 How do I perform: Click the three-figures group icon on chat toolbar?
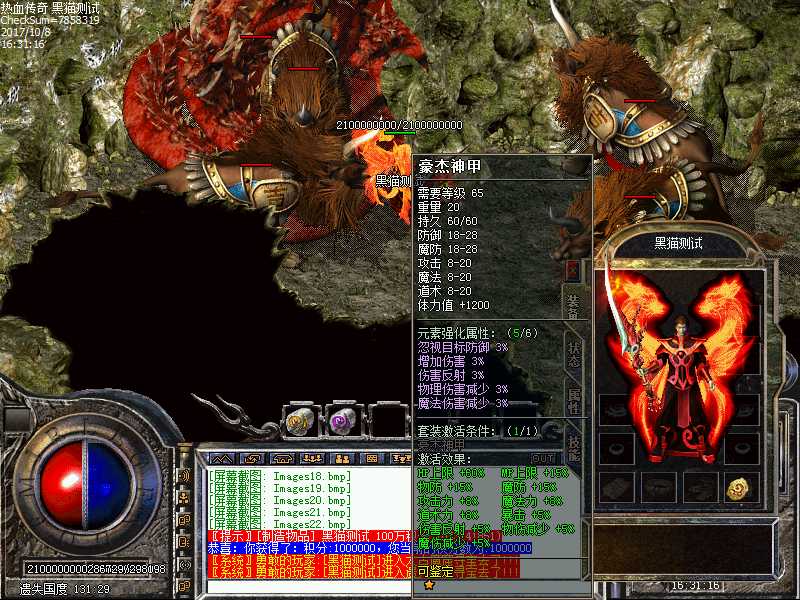pos(312,459)
